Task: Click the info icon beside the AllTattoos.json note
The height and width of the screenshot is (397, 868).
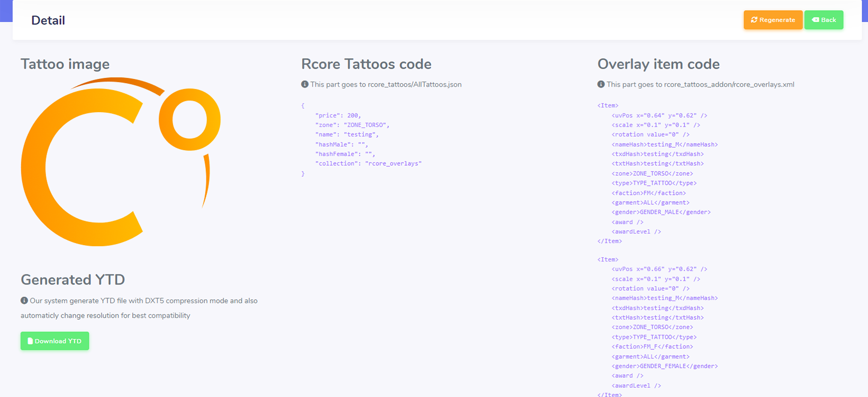Action: [x=305, y=84]
